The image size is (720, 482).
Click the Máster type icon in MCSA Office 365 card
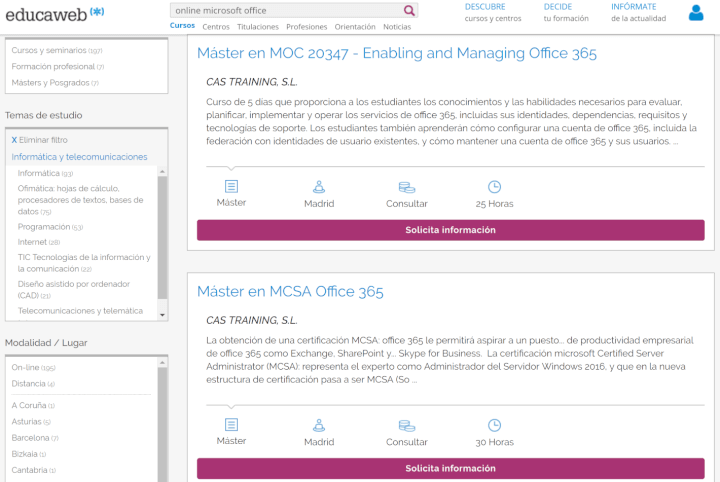click(x=231, y=424)
